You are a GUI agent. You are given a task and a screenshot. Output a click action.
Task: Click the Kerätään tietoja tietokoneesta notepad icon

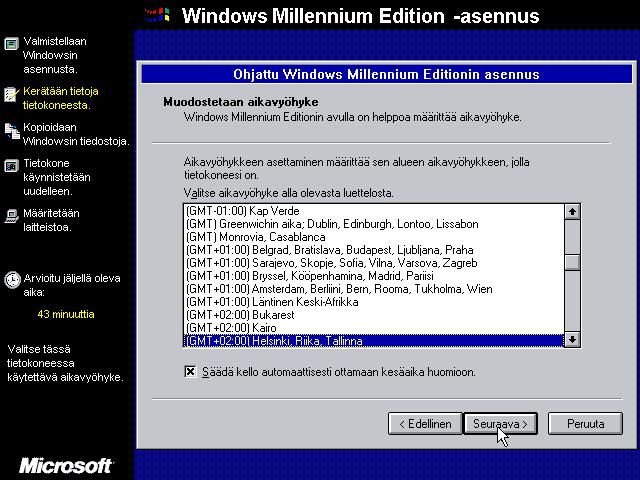pos(11,94)
